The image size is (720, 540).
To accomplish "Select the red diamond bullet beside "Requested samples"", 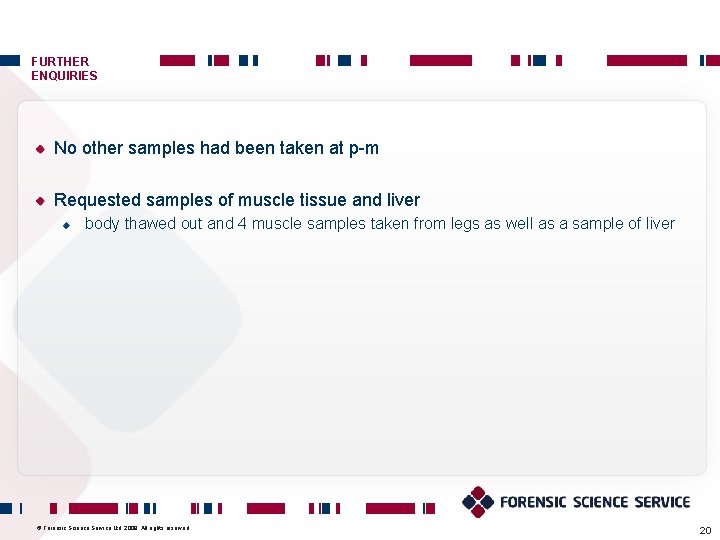I will point(40,201).
